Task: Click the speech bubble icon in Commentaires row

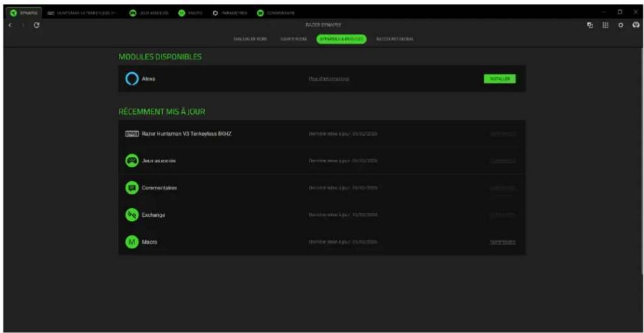Action: coord(131,188)
